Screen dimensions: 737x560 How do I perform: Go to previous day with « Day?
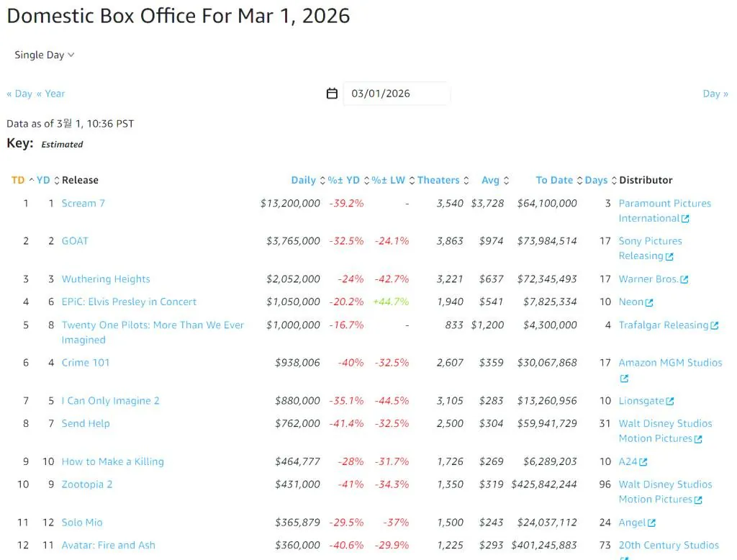[x=19, y=94]
